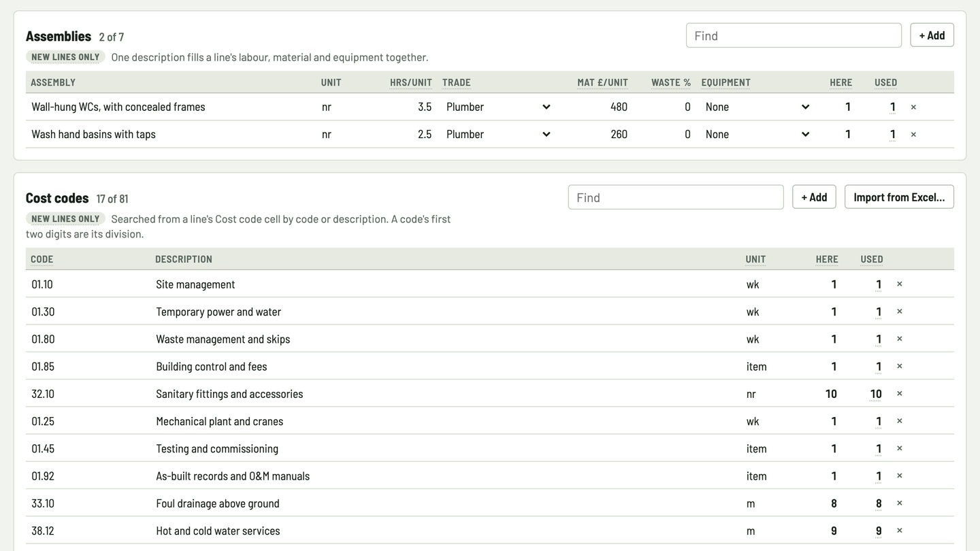Image resolution: width=980 pixels, height=551 pixels.
Task: Delete cost code 01.85 Building control and fees
Action: [x=899, y=366]
